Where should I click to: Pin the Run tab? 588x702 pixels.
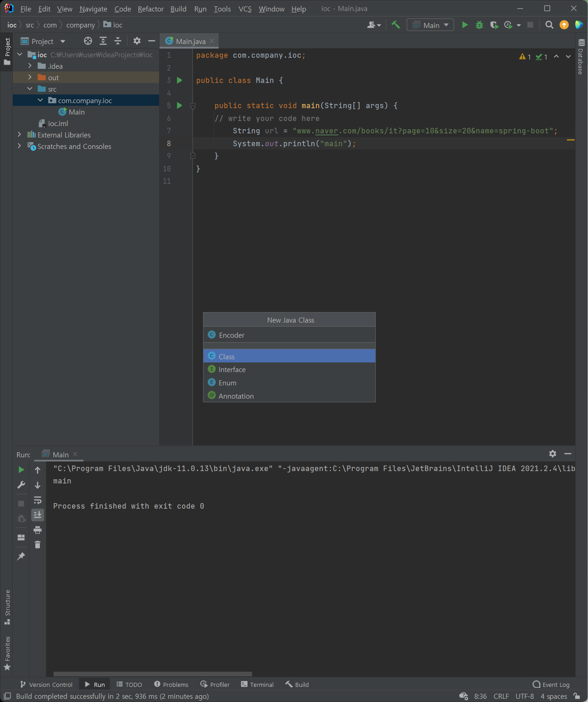(21, 556)
